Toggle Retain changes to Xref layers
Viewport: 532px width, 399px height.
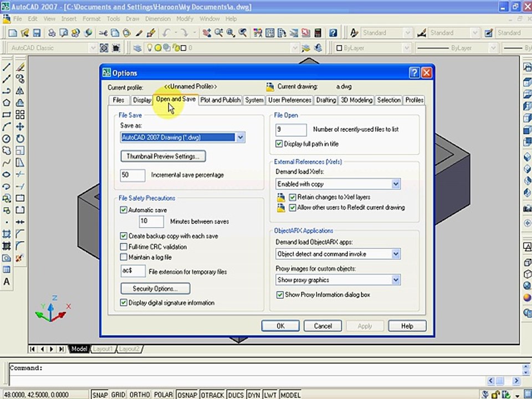pyautogui.click(x=293, y=197)
